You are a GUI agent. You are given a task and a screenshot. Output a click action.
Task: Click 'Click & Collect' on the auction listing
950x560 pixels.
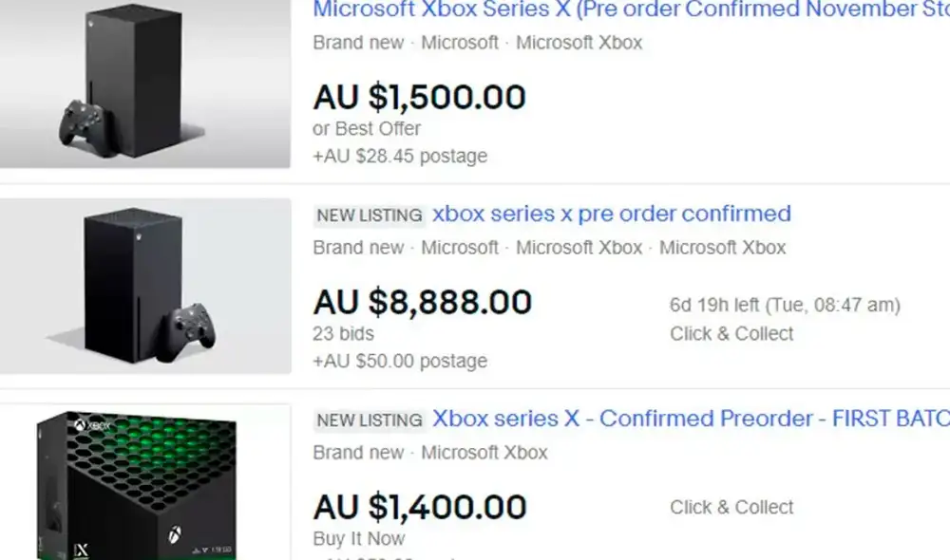tap(731, 333)
